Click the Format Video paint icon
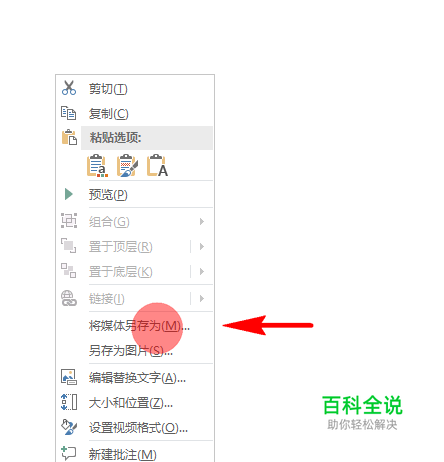The height and width of the screenshot is (462, 444). coord(69,427)
